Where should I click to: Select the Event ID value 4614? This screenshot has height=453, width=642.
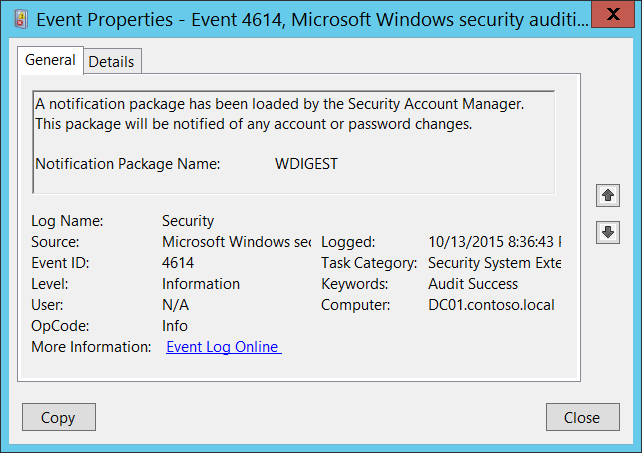[179, 263]
